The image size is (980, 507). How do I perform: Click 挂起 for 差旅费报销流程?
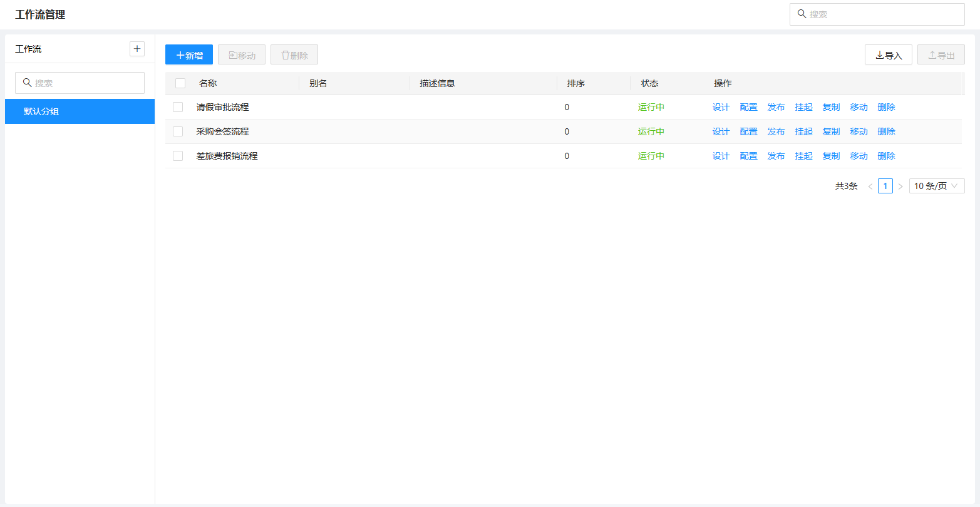(803, 156)
